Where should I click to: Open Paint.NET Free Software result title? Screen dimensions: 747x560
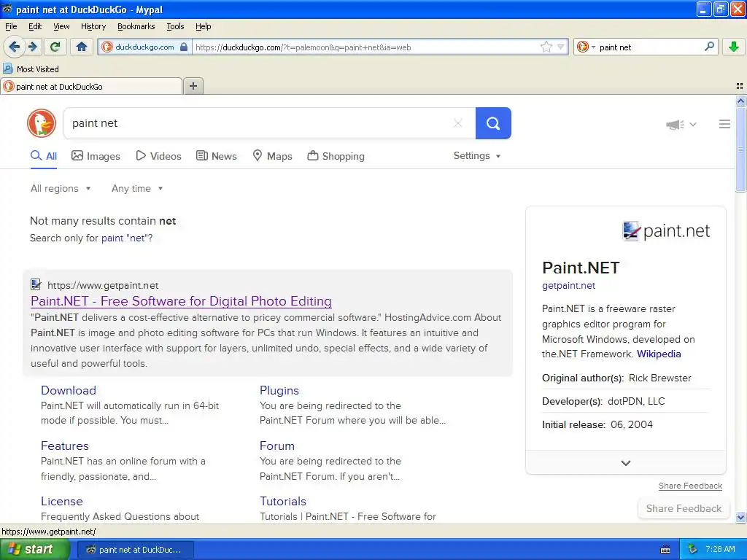pos(181,301)
